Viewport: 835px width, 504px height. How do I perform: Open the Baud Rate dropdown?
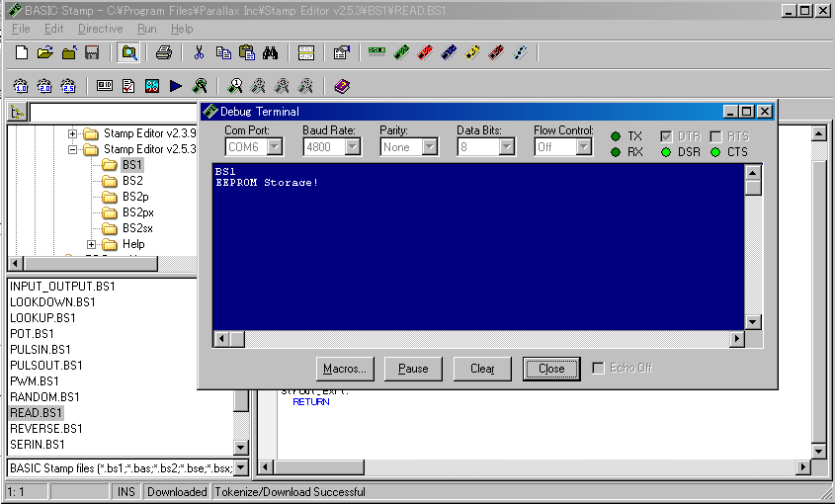353,146
